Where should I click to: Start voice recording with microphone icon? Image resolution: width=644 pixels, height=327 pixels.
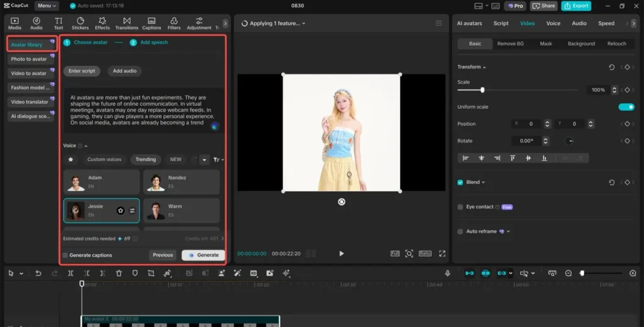[447, 273]
